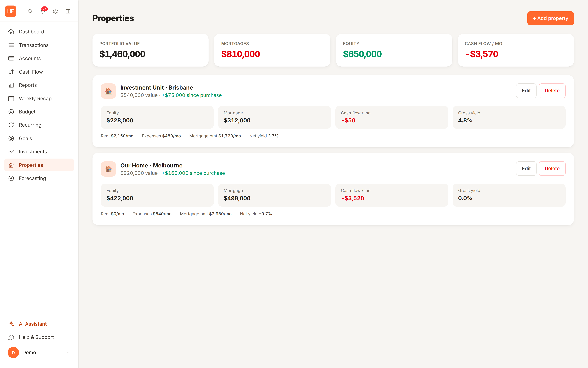Screen dimensions: 588x368
Task: Expand the Demo account chevron
Action: tap(68, 353)
